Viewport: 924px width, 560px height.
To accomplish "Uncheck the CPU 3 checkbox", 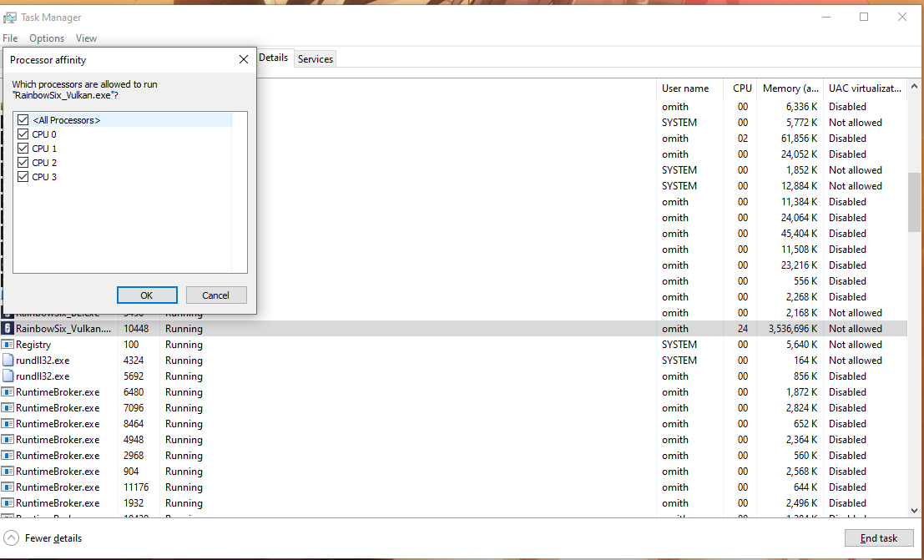I will pyautogui.click(x=23, y=176).
